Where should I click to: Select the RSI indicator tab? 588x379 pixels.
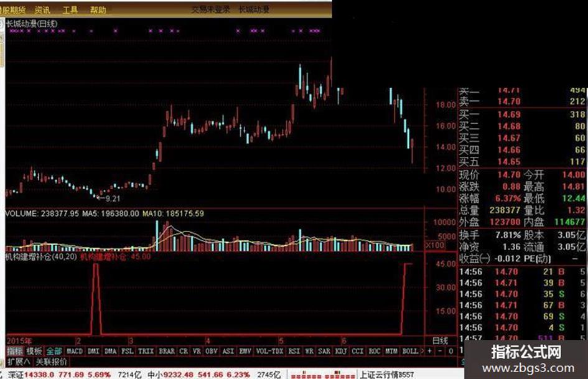tap(294, 351)
